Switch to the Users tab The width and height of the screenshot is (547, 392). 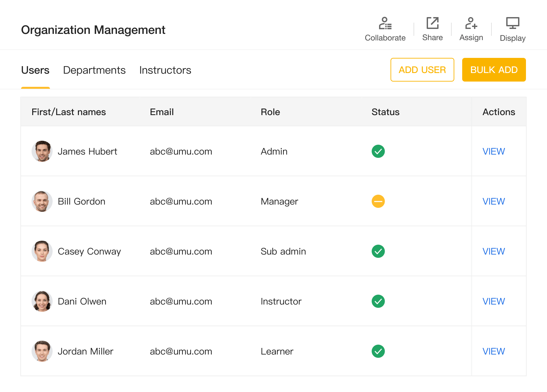(x=35, y=70)
